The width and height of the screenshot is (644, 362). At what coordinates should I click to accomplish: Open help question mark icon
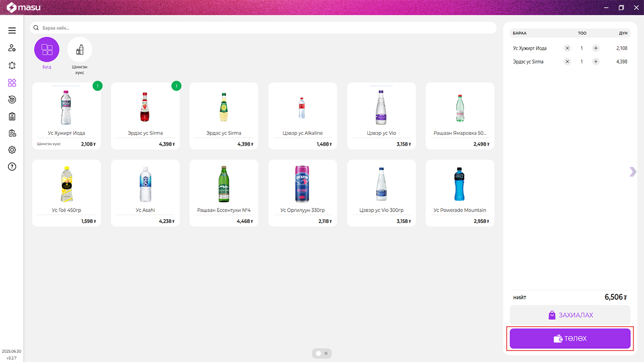[12, 166]
